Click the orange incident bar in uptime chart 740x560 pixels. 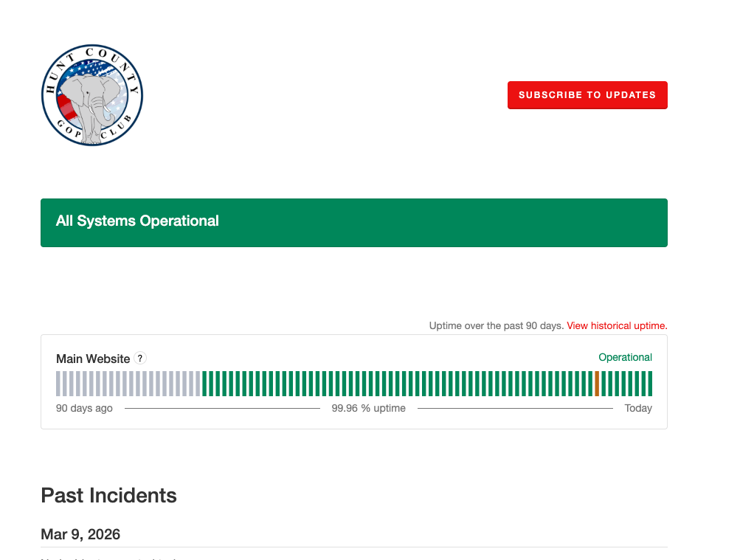click(597, 384)
